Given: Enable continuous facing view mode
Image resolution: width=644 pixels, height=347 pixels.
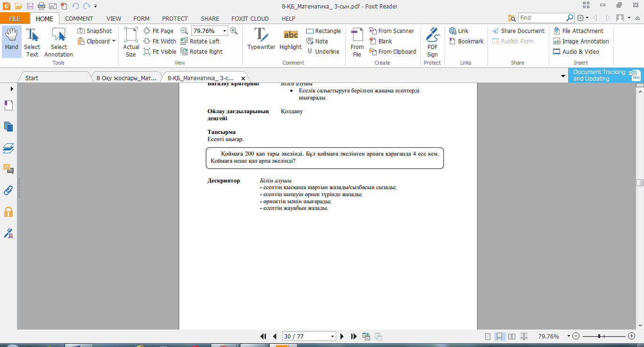Looking at the screenshot, I should tap(523, 337).
